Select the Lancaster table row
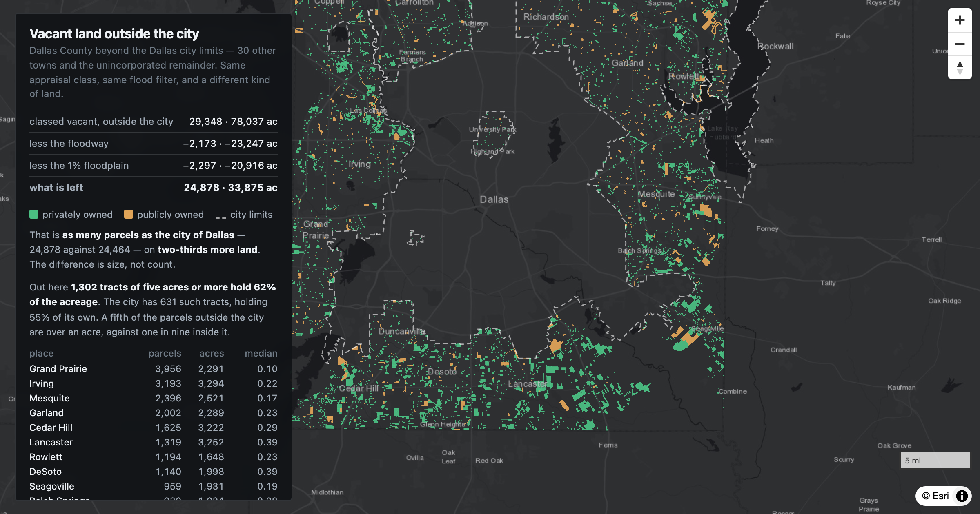980x514 pixels. (x=154, y=442)
